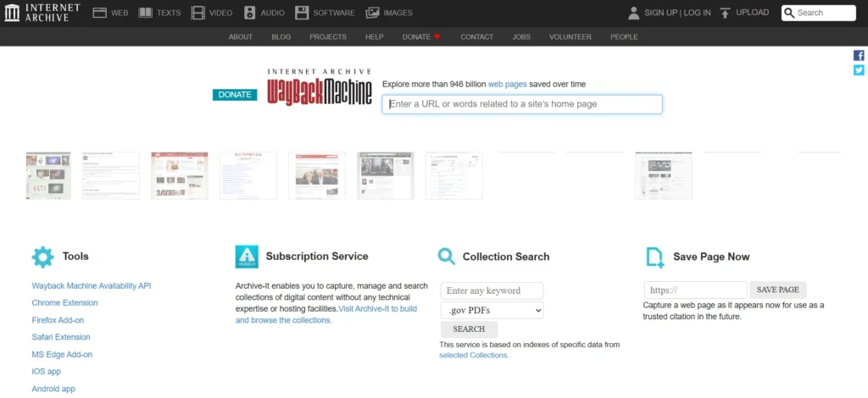Image resolution: width=868 pixels, height=398 pixels.
Task: Open the Contact menu item
Action: [x=476, y=37]
